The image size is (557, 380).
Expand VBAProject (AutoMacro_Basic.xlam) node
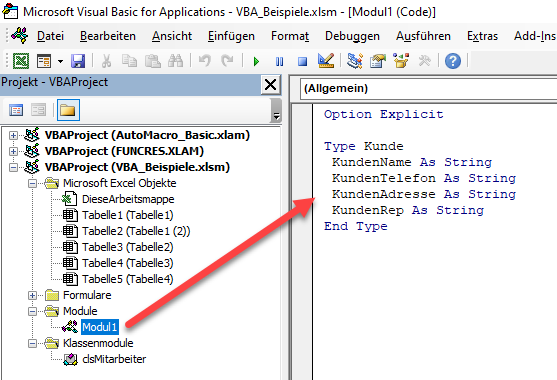[x=13, y=135]
